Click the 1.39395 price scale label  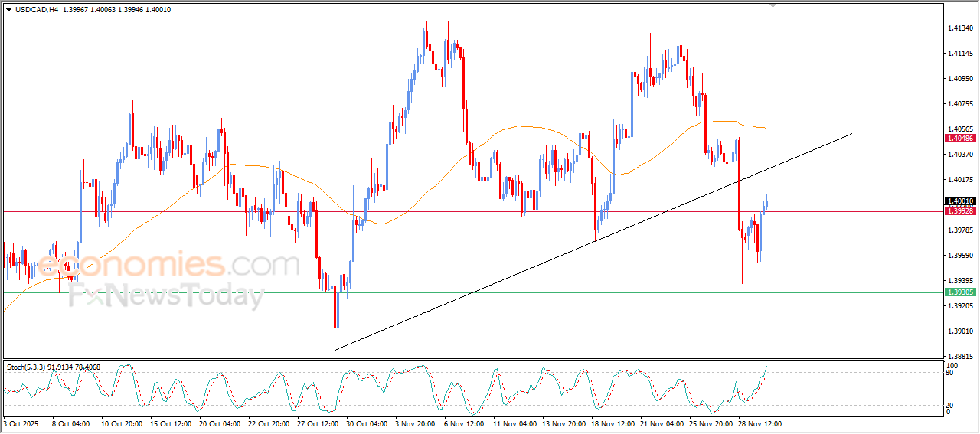pos(960,281)
